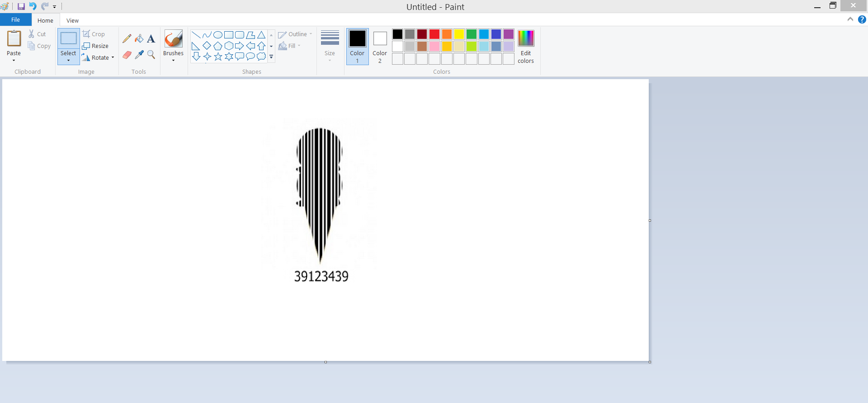Screen dimensions: 868x403
Task: Choose the Five-point star shape
Action: click(x=218, y=57)
